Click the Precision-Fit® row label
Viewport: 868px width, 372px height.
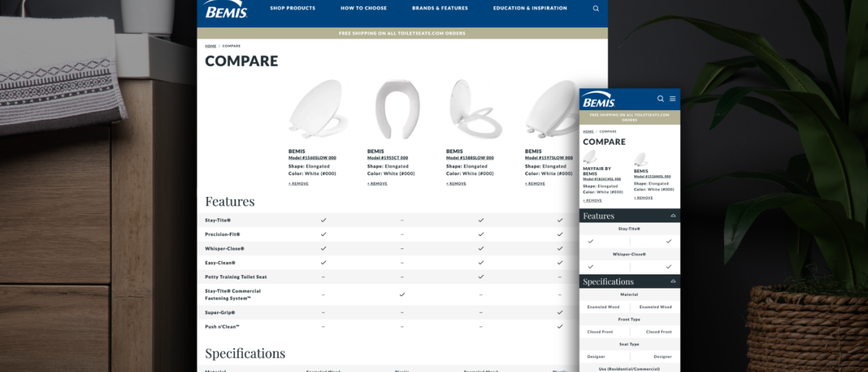click(222, 234)
